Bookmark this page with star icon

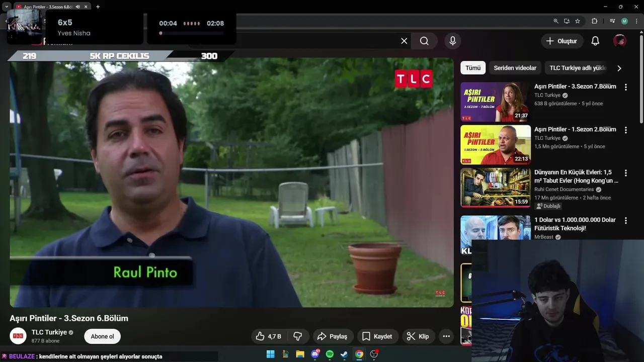pos(578,21)
